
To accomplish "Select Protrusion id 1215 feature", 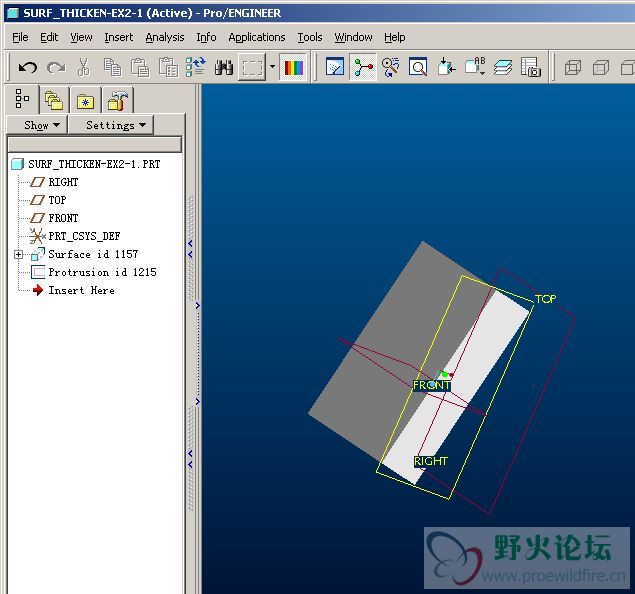I will click(x=94, y=272).
